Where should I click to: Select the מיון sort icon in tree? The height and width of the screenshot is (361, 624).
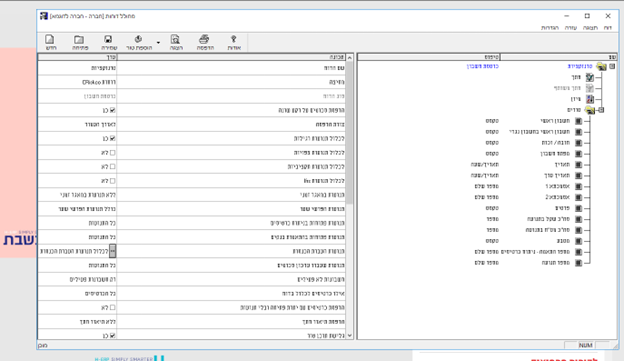tap(589, 99)
